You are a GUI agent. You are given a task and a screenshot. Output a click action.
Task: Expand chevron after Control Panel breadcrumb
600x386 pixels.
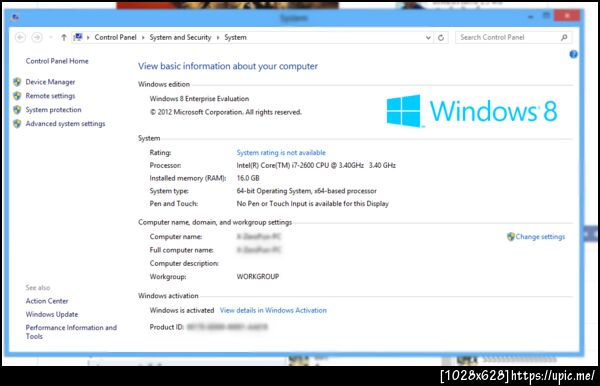coord(143,37)
